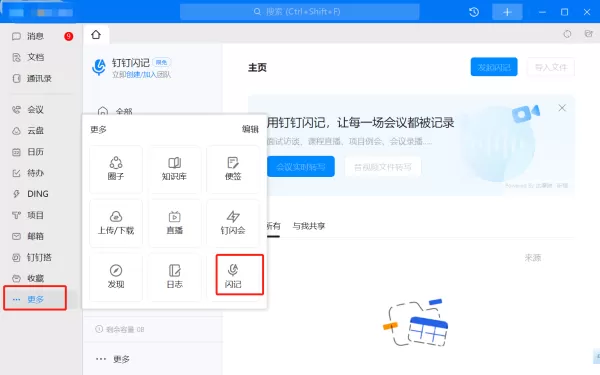Focus the 搜索 search box
Viewport: 600px width, 375px height.
point(300,12)
